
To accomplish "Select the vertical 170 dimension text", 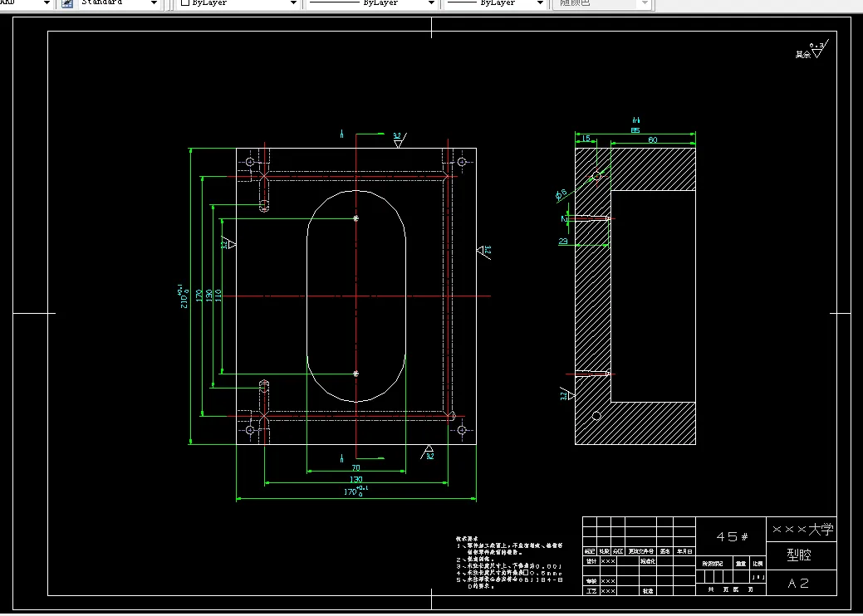I will point(199,296).
